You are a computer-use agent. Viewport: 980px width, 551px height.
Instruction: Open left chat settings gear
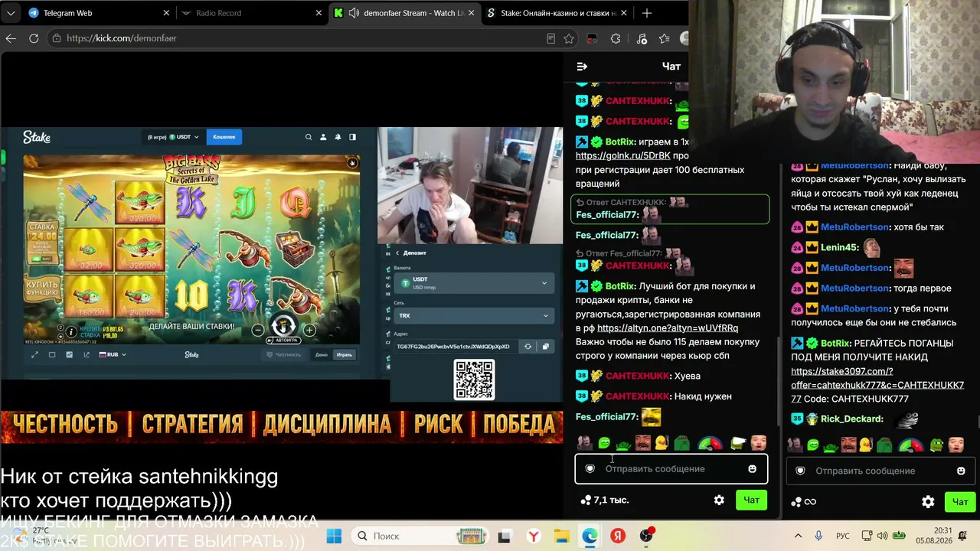pyautogui.click(x=719, y=500)
